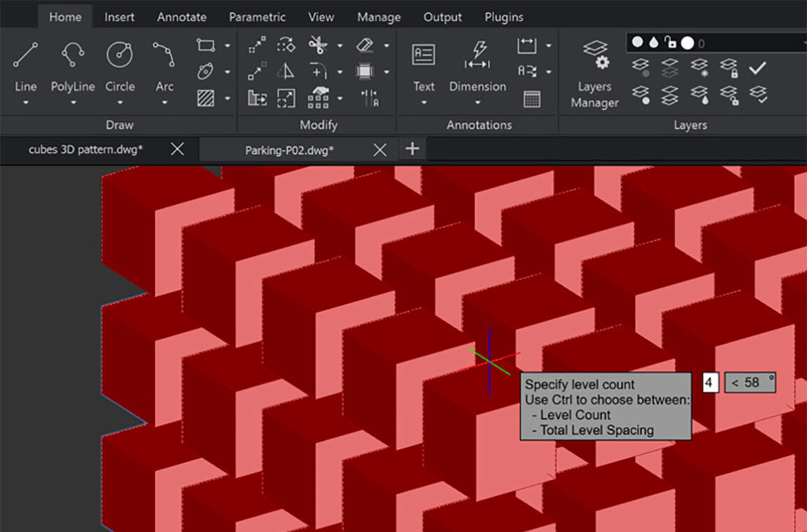Toggle layer 0 lock in layer box

669,42
